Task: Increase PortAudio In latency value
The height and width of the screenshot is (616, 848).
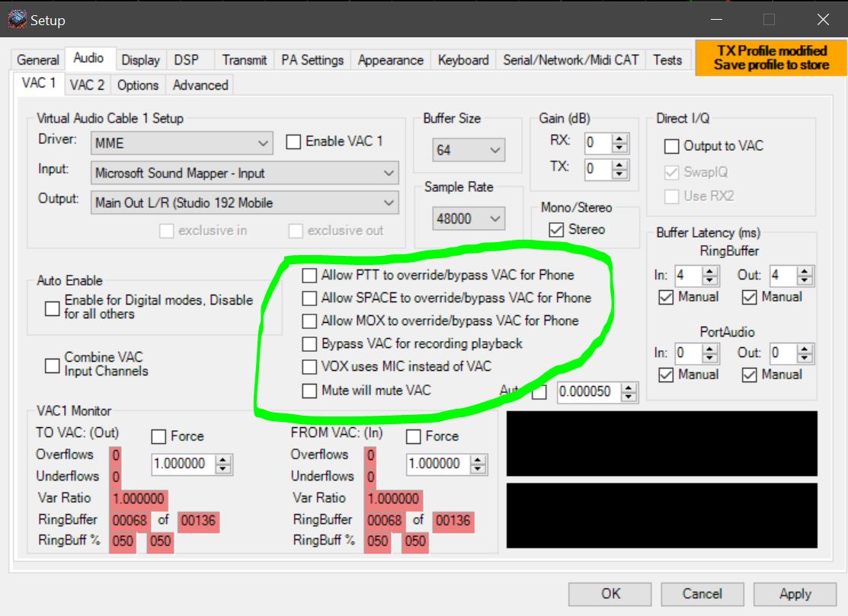Action: [x=709, y=348]
